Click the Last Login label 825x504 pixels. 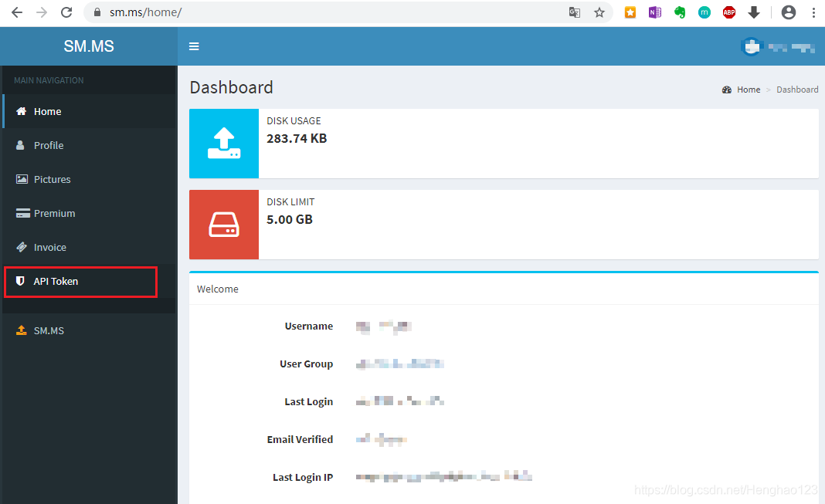click(309, 401)
